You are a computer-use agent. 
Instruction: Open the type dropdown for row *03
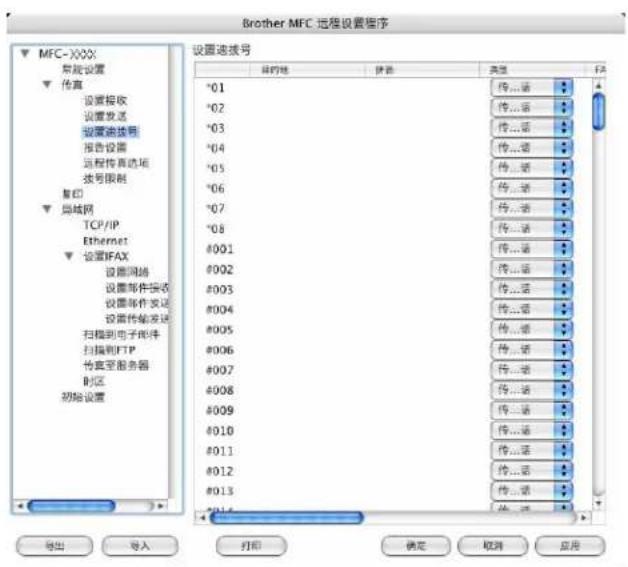(531, 128)
